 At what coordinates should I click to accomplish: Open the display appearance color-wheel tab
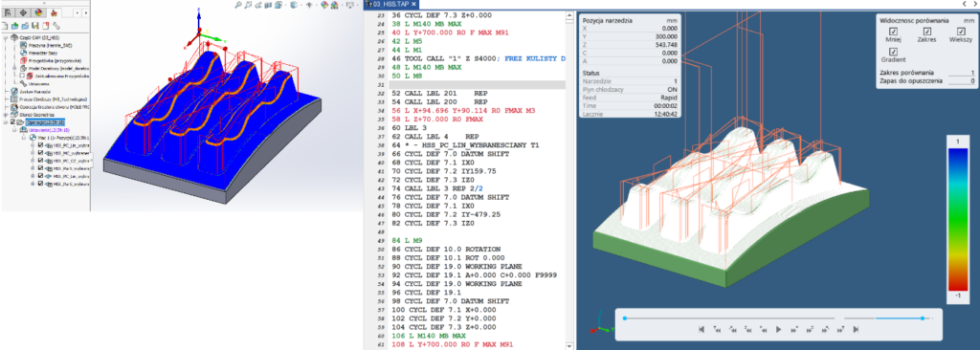tap(38, 12)
